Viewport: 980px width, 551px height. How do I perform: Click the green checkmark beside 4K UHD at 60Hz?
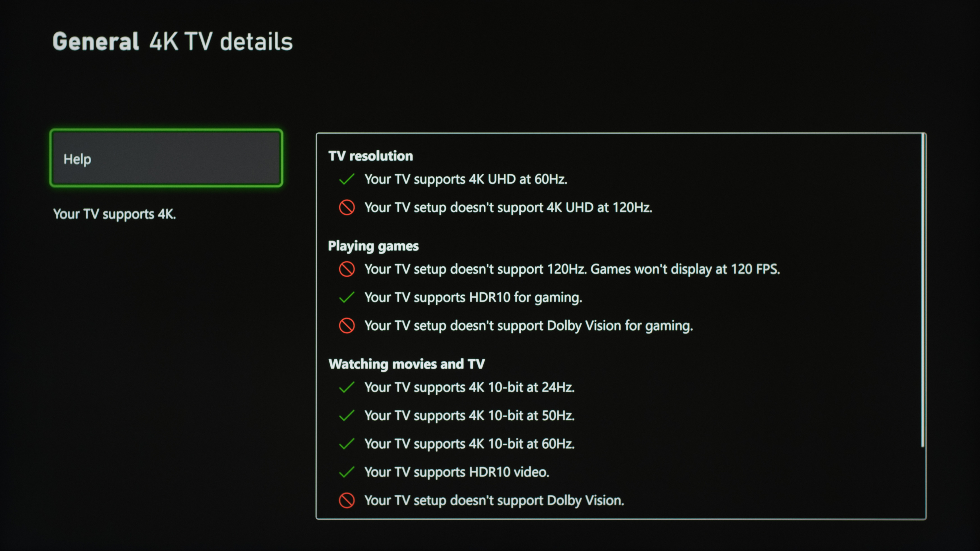(x=347, y=179)
